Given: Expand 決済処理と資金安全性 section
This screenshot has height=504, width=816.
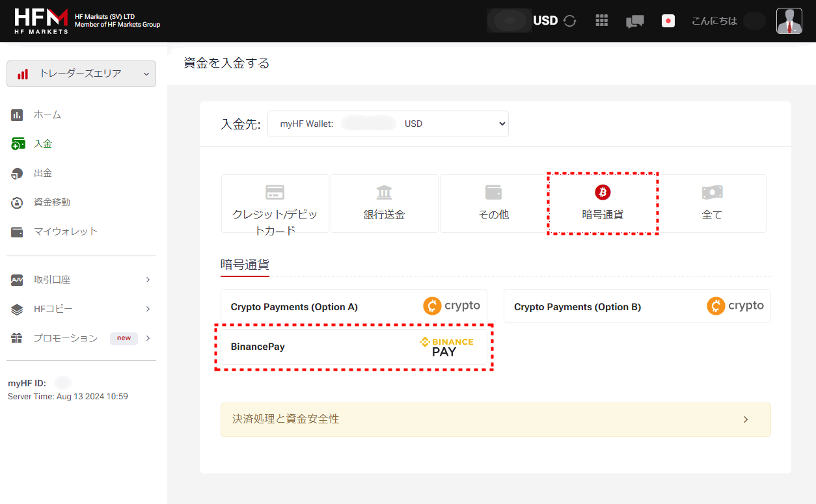Looking at the screenshot, I should coord(496,419).
